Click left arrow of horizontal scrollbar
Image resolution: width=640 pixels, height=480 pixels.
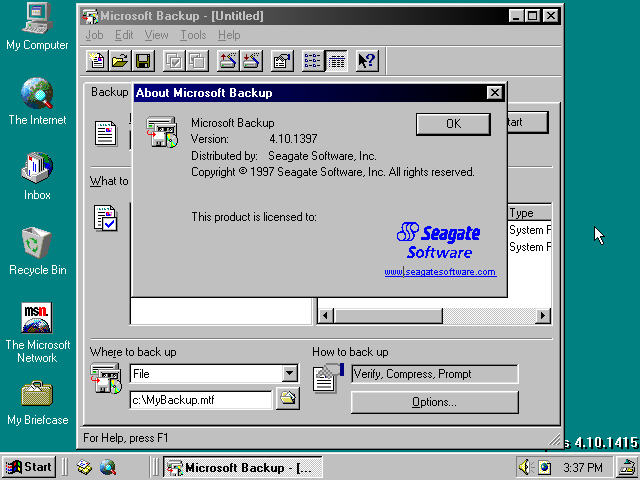tap(325, 316)
